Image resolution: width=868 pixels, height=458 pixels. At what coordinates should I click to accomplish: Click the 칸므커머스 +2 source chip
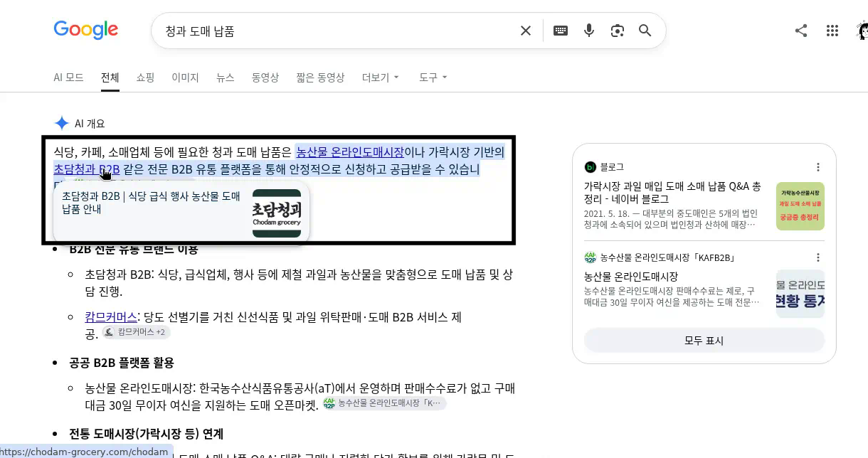click(x=135, y=332)
